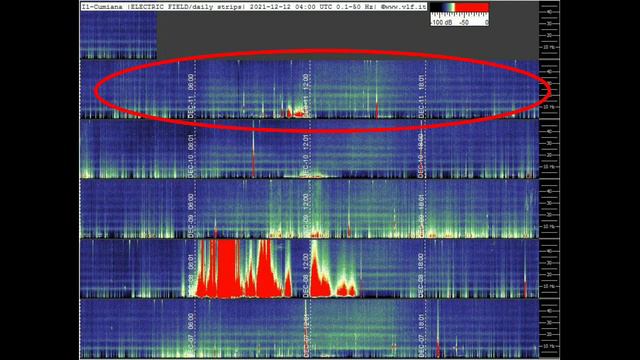Select the DEC-11 06:00 time marker
640x360 pixels.
191,96
